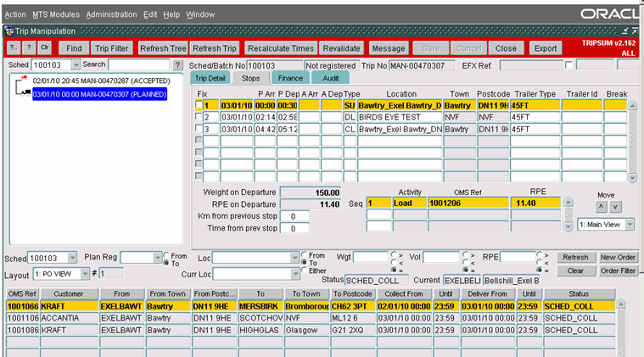Open the Administration menu
Screen dimensions: 644x357
coord(111,14)
